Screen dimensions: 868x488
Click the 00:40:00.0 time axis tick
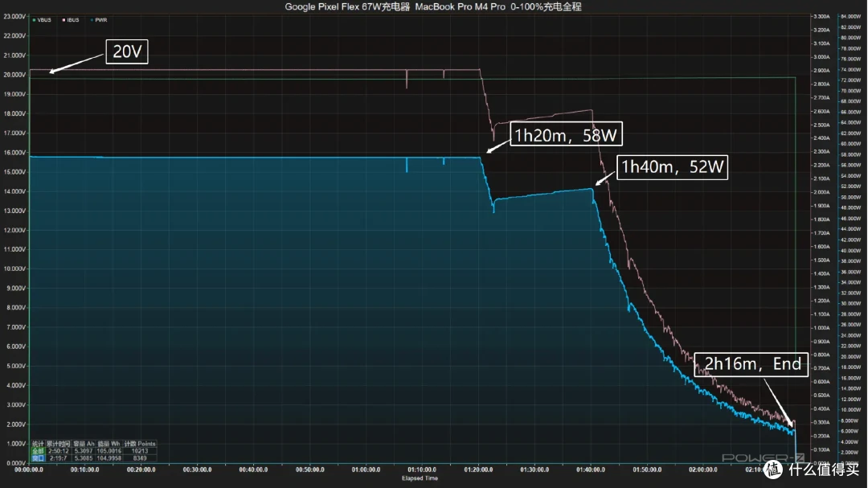tap(253, 470)
